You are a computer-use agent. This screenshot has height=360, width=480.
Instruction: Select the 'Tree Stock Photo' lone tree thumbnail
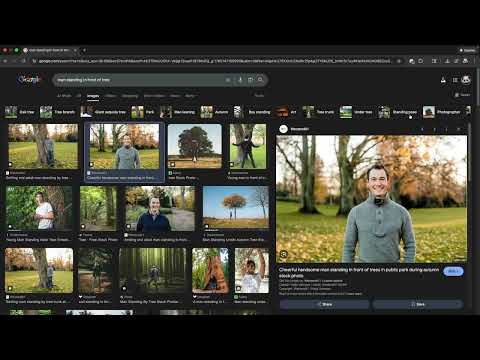coord(195,146)
